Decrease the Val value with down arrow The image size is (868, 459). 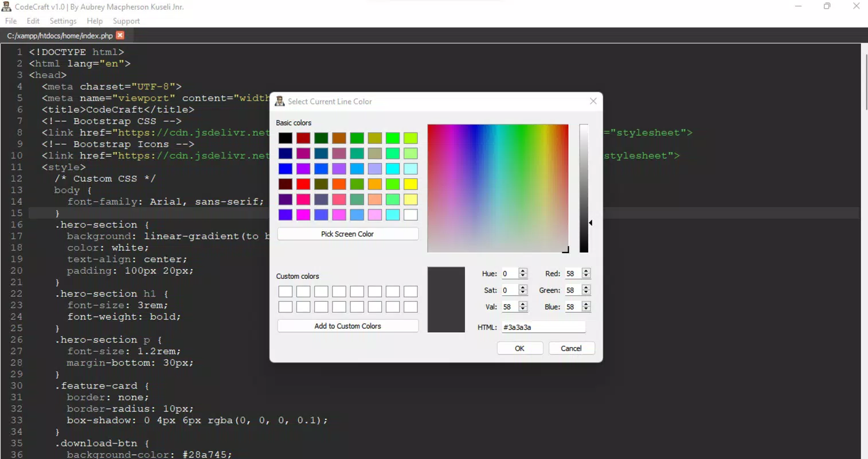click(523, 309)
